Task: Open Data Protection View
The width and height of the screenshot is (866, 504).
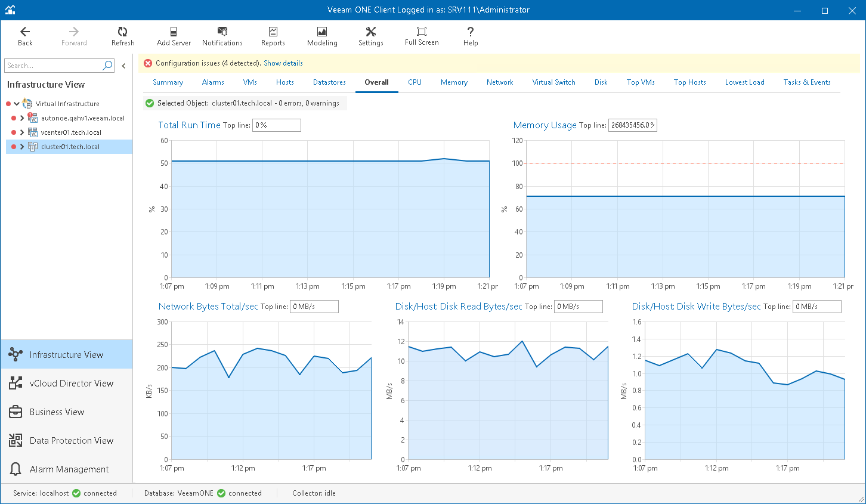Action: tap(67, 440)
